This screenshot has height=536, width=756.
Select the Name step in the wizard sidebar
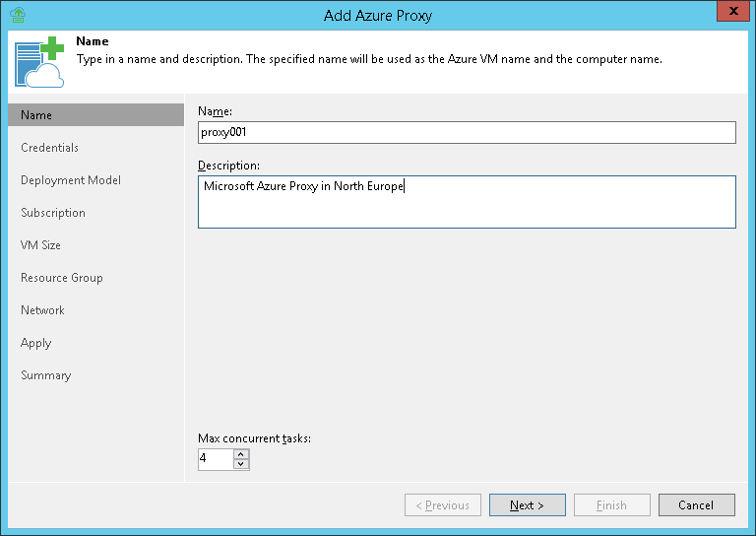(x=36, y=115)
